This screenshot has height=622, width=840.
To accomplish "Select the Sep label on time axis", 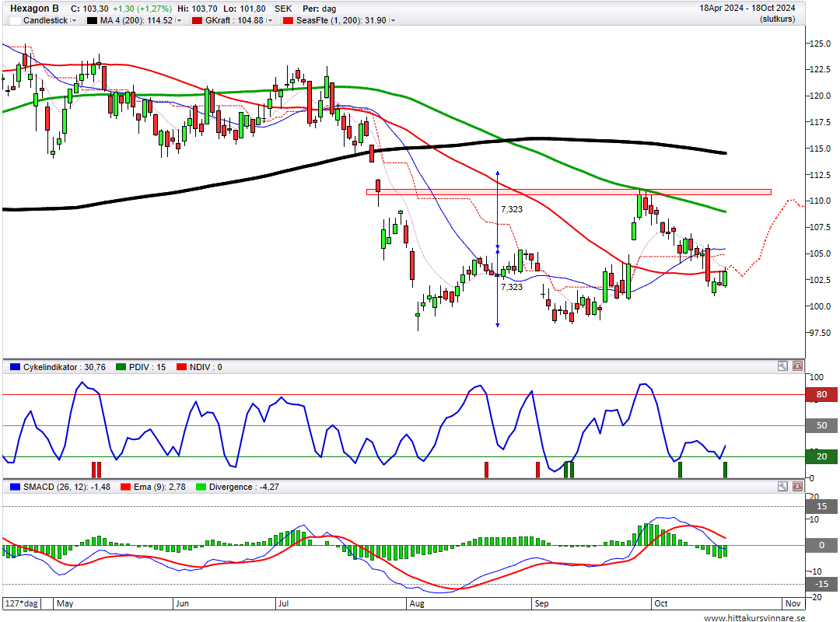I will (541, 604).
